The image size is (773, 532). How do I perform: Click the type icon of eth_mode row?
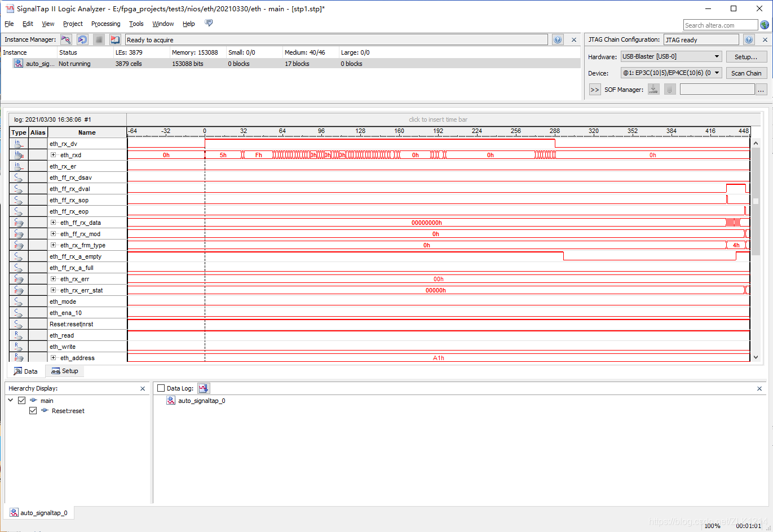[19, 302]
